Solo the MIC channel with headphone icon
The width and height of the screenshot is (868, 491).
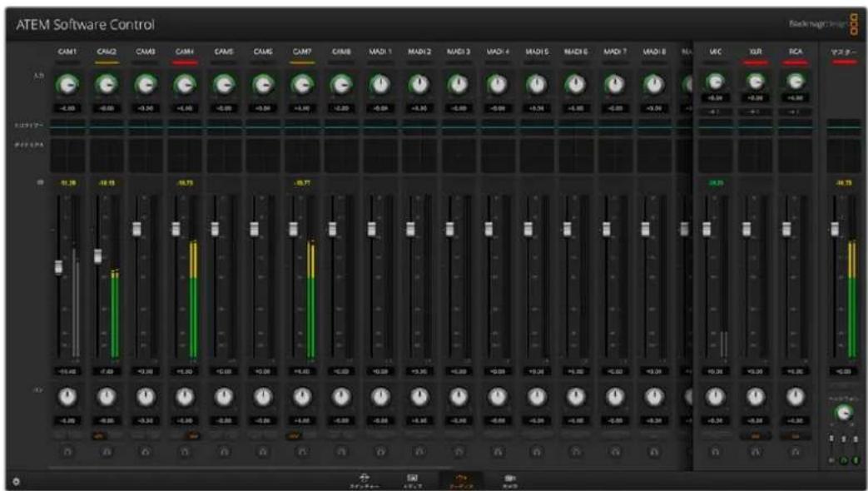pyautogui.click(x=716, y=452)
